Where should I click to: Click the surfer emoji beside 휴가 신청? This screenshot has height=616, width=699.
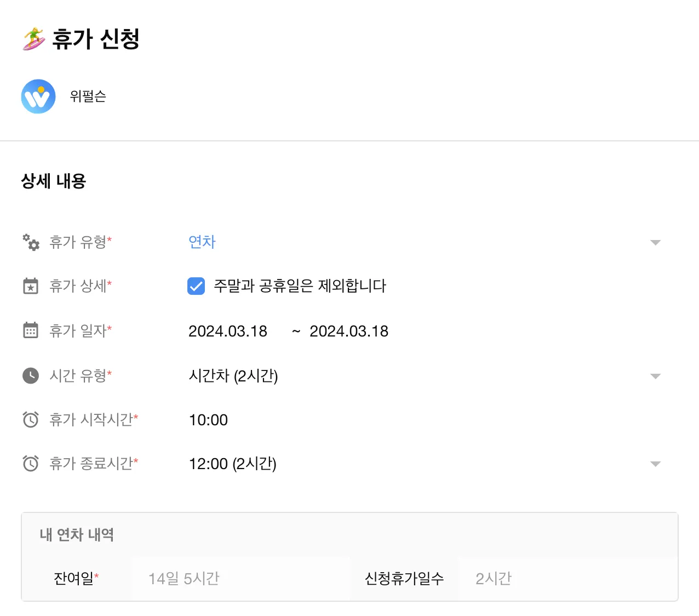coord(34,39)
